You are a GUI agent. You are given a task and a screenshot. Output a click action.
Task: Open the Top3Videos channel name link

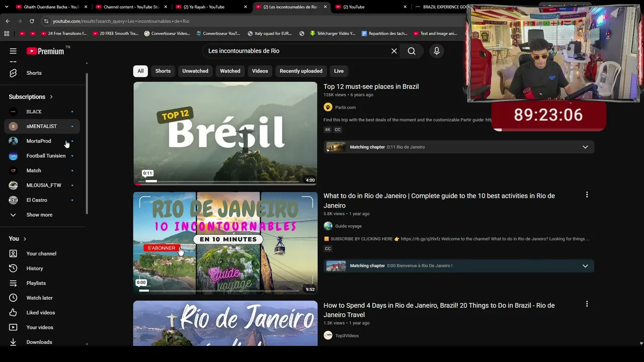(x=347, y=335)
